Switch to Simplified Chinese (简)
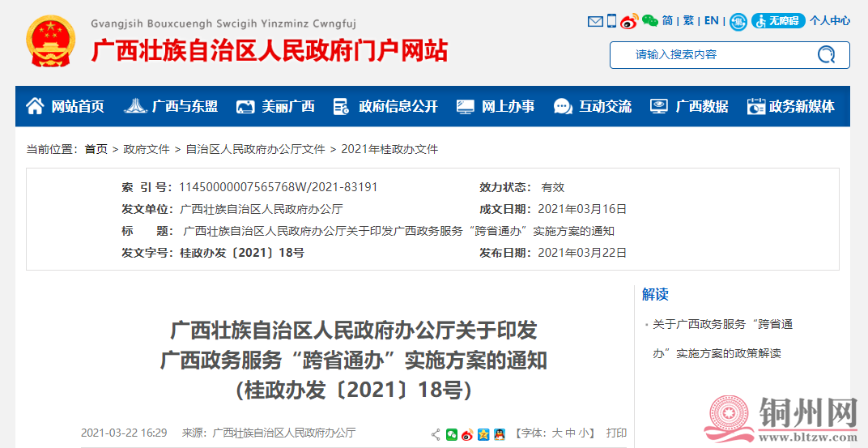 pyautogui.click(x=668, y=21)
